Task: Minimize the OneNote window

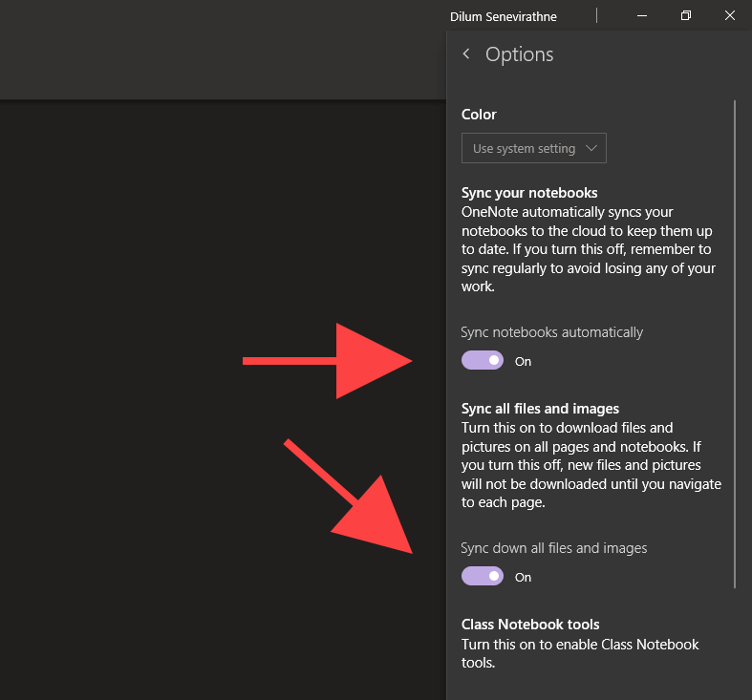Action: [642, 16]
